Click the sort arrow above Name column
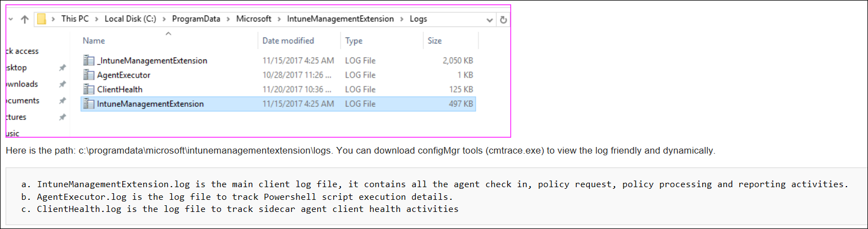 click(169, 34)
